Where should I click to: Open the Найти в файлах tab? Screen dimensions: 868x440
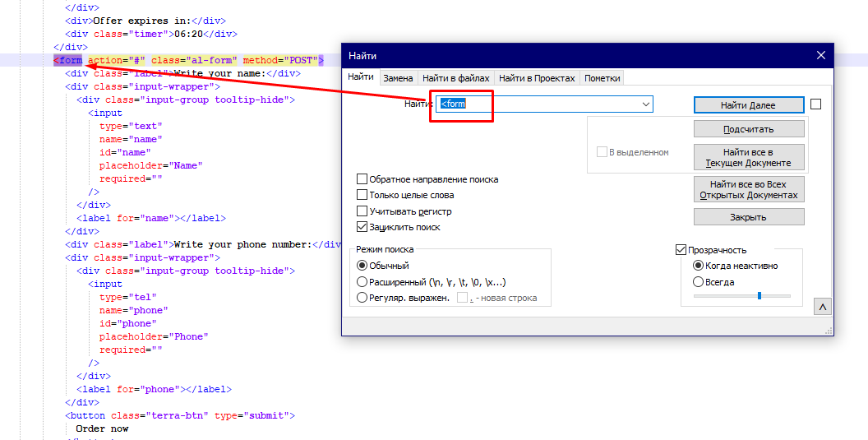(455, 78)
